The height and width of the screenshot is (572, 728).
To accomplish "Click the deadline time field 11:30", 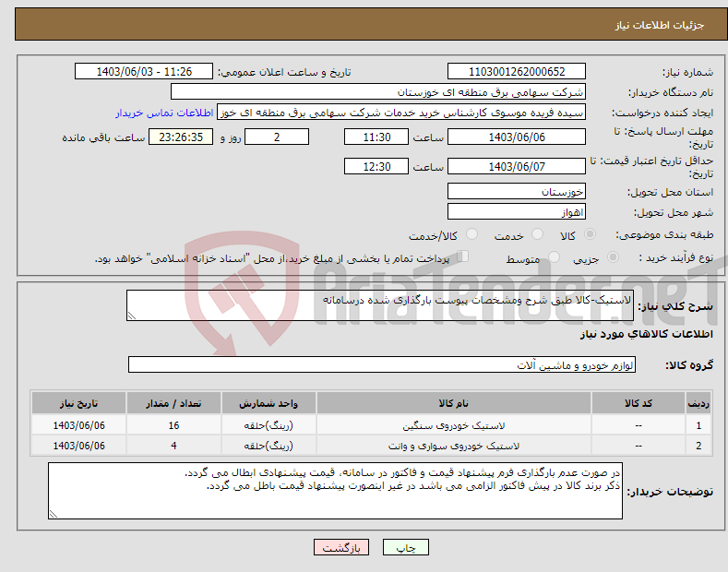I will pyautogui.click(x=376, y=137).
